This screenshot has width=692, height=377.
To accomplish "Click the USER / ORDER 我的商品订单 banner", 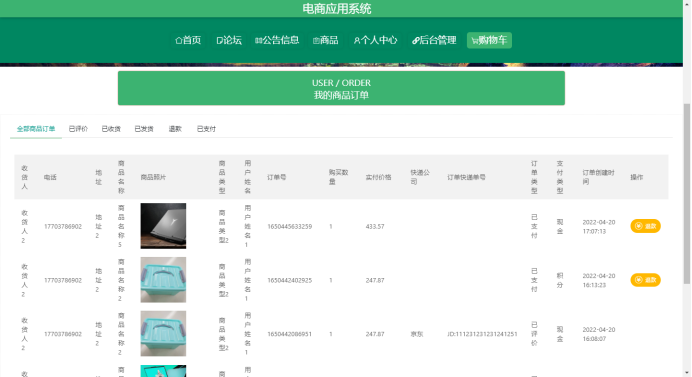I will click(x=341, y=88).
